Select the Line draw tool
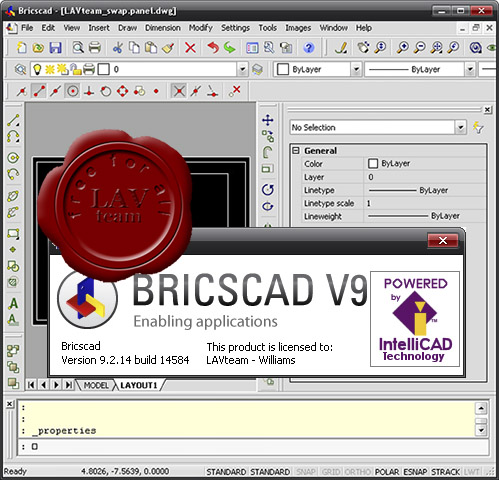The width and height of the screenshot is (499, 480). pos(13,120)
